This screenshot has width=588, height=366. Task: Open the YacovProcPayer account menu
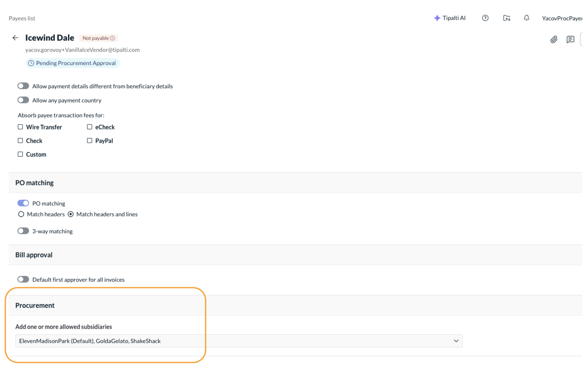(x=562, y=18)
